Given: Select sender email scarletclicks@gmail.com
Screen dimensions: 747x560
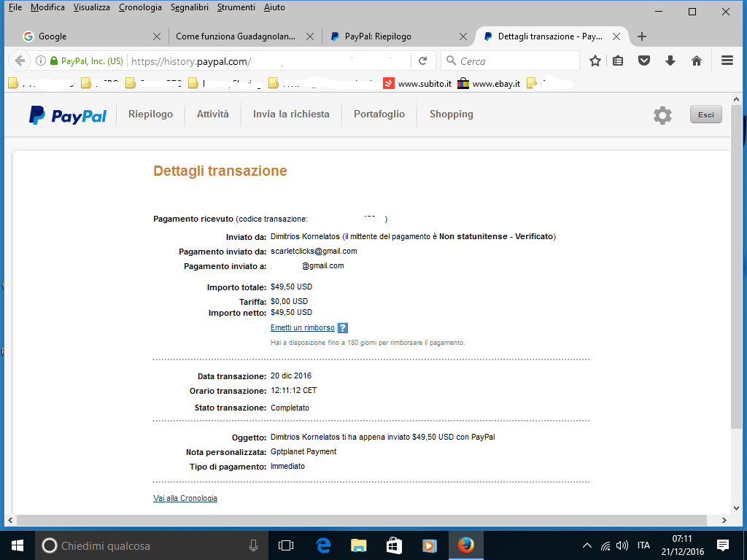Looking at the screenshot, I should click(x=314, y=251).
